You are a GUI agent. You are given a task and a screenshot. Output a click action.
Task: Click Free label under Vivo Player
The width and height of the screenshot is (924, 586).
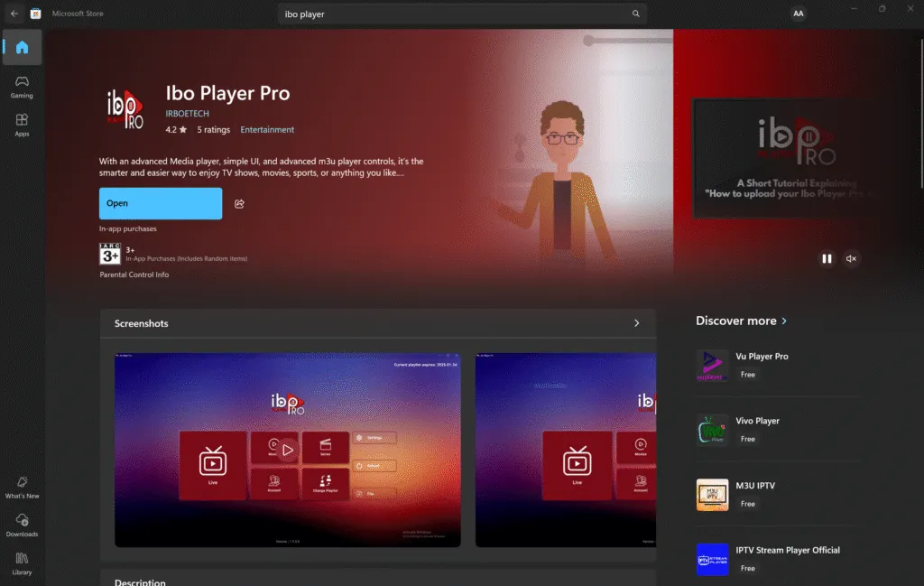pyautogui.click(x=748, y=439)
